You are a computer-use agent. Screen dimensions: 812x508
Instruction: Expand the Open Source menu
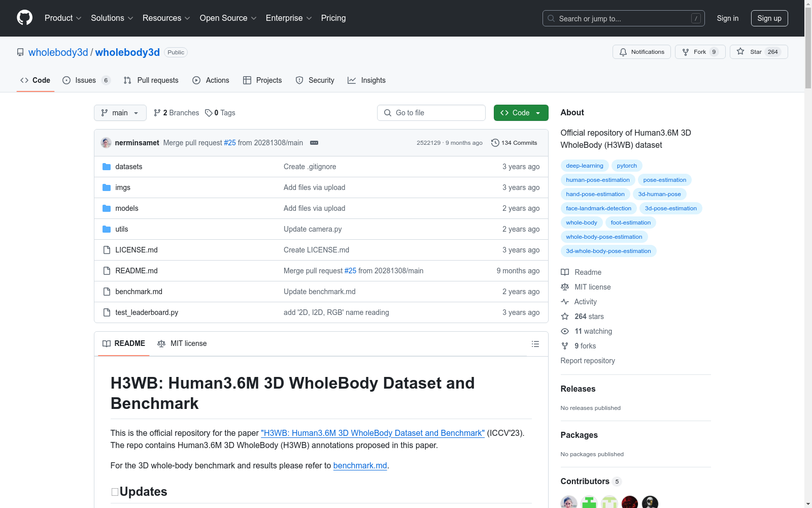tap(228, 18)
